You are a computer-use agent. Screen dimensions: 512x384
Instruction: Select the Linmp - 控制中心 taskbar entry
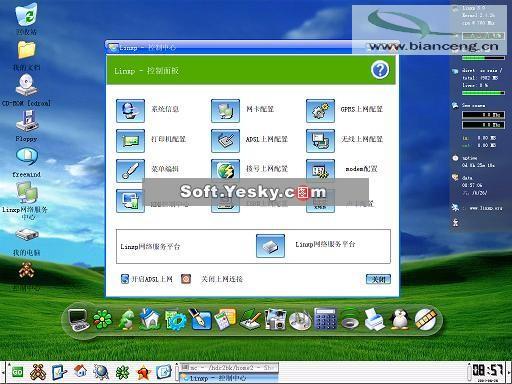(228, 378)
